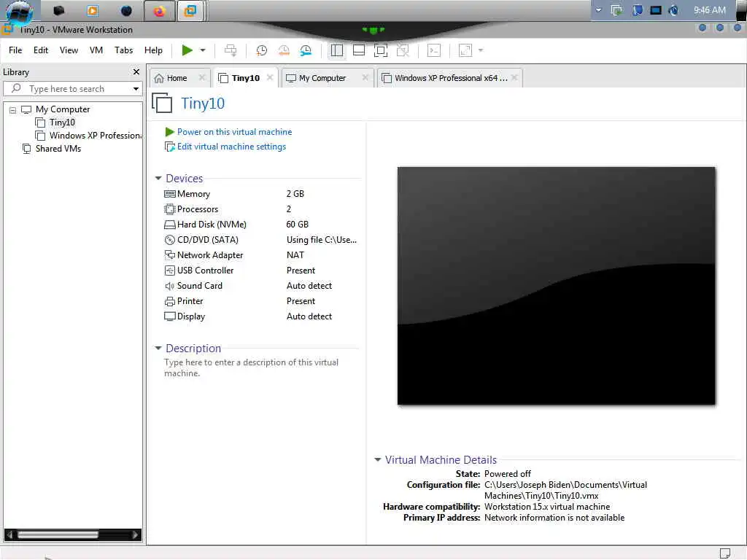Switch to the Home tab

177,78
